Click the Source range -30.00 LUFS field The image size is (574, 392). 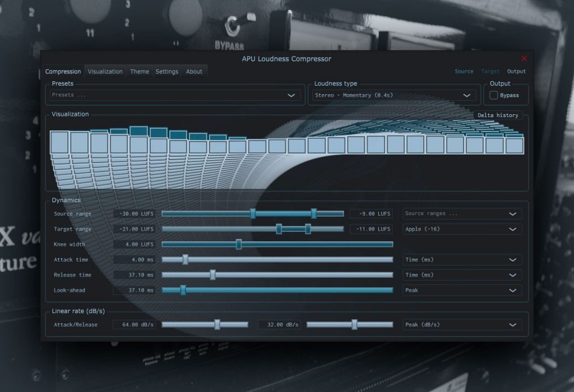click(135, 213)
